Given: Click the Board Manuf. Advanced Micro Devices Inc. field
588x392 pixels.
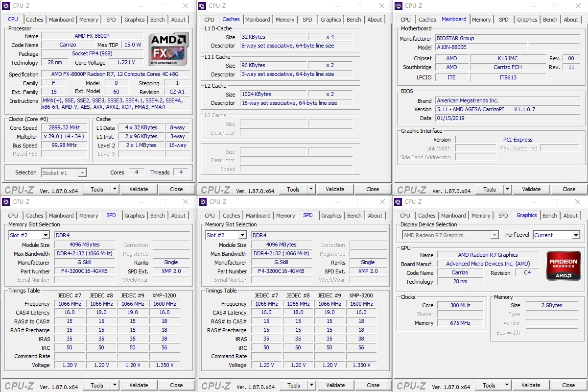Looking at the screenshot, I should (x=488, y=264).
